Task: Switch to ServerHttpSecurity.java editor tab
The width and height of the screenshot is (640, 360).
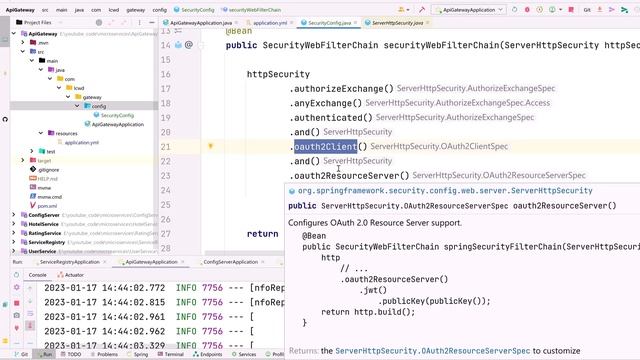Action: [x=397, y=23]
